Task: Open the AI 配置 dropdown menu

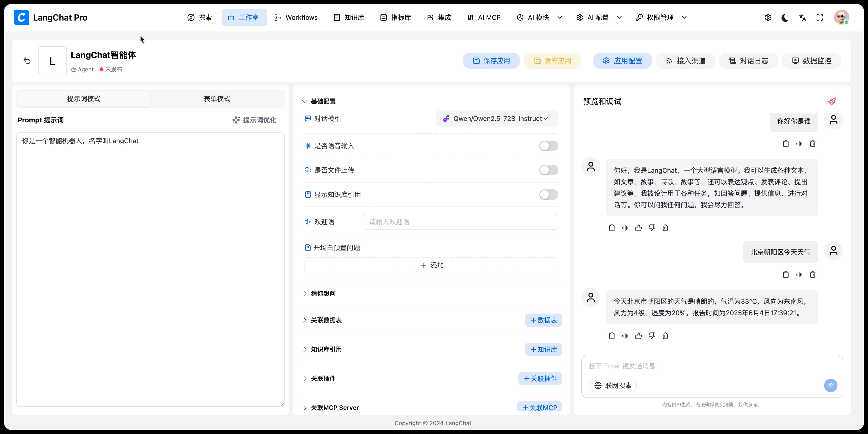Action: click(599, 17)
